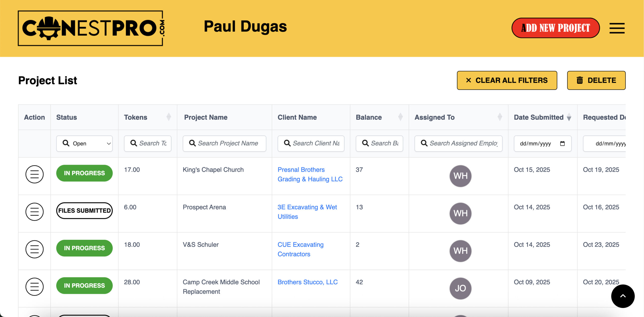Sort table by Tokens column
Viewport: 644px width, 317px height.
pyautogui.click(x=169, y=117)
